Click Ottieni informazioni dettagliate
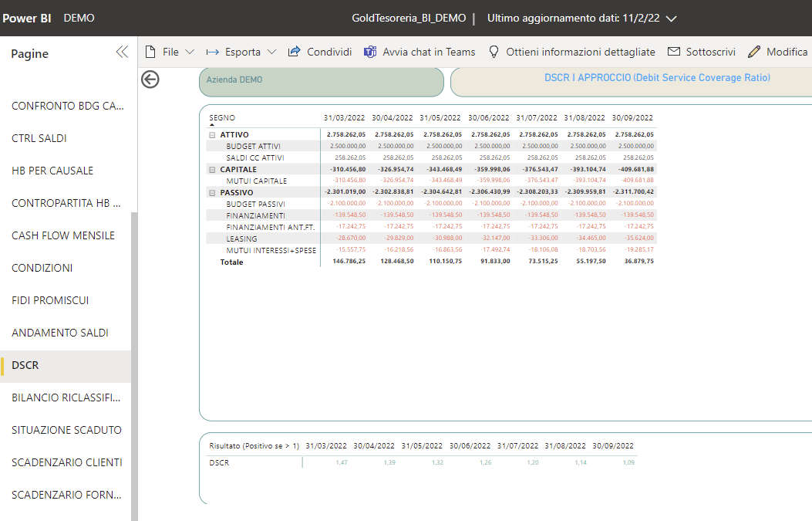Image resolution: width=812 pixels, height=521 pixels. [x=581, y=52]
